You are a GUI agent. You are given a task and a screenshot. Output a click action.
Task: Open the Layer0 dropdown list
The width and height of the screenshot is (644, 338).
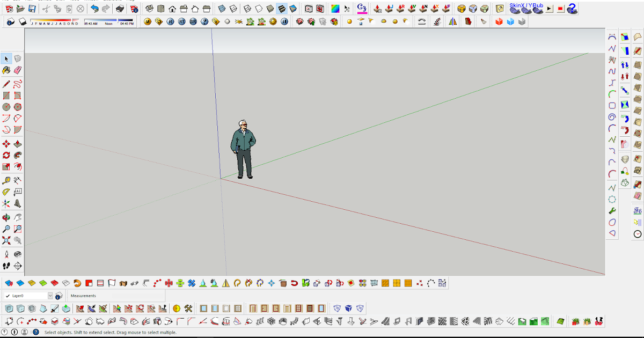(50, 296)
